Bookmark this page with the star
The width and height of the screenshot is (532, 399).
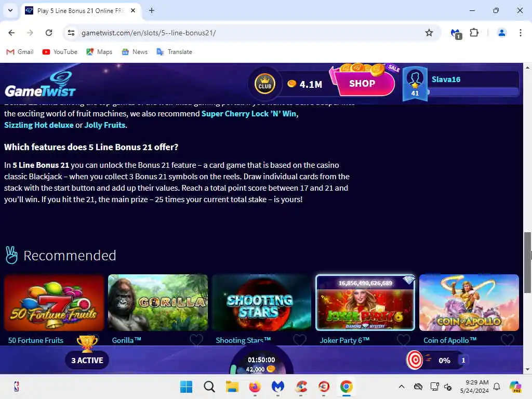(x=429, y=33)
